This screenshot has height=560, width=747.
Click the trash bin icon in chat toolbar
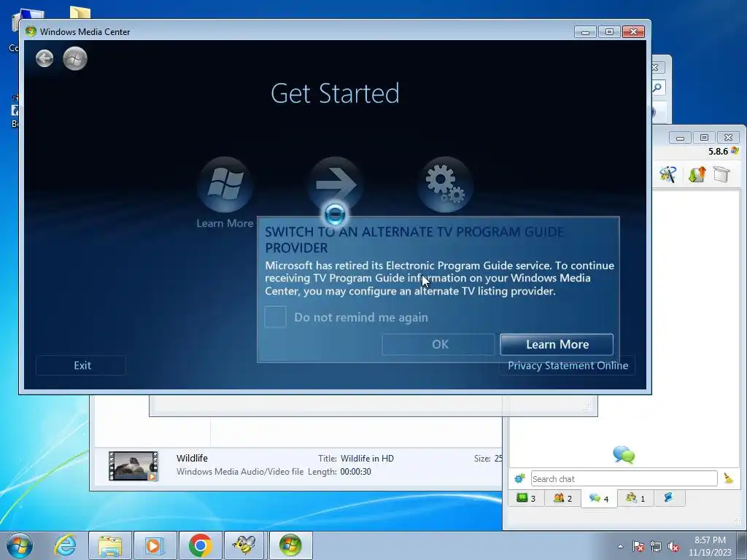(721, 174)
